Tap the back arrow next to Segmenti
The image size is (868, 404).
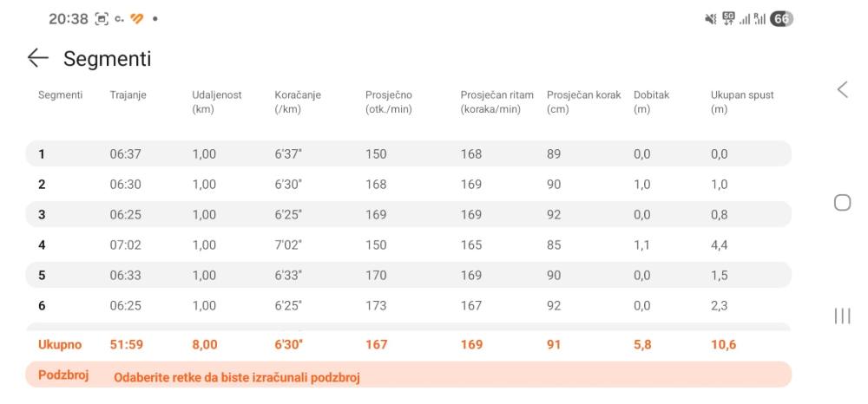point(37,58)
